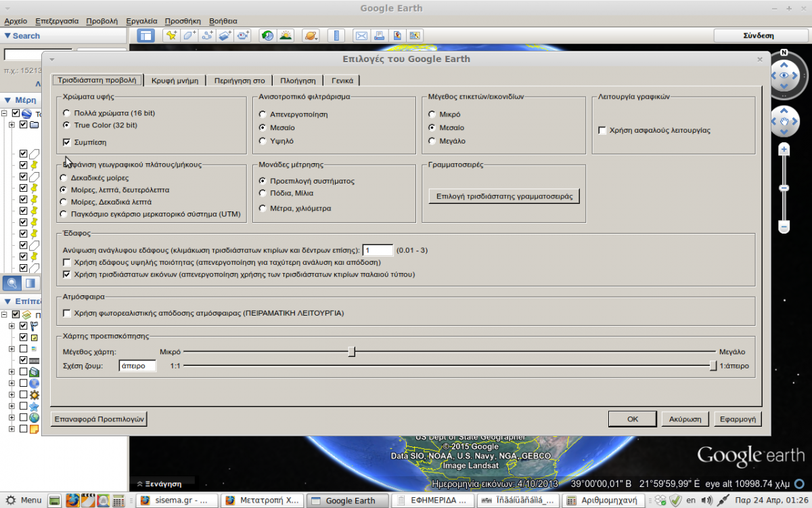Screen dimensions: 812x508
Task: Enable photorealistic atmosphere checkbox
Action: point(66,313)
